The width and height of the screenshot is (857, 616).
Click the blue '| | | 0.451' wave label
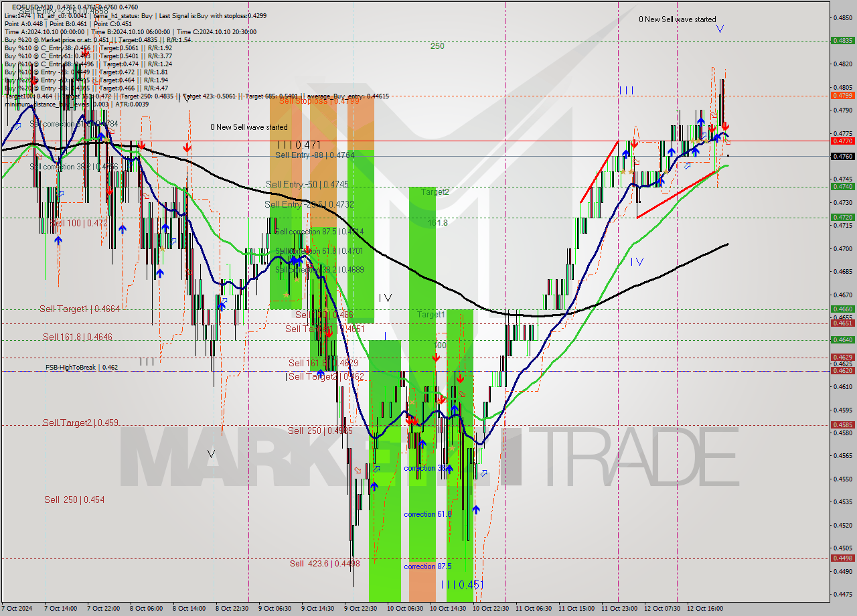(463, 585)
